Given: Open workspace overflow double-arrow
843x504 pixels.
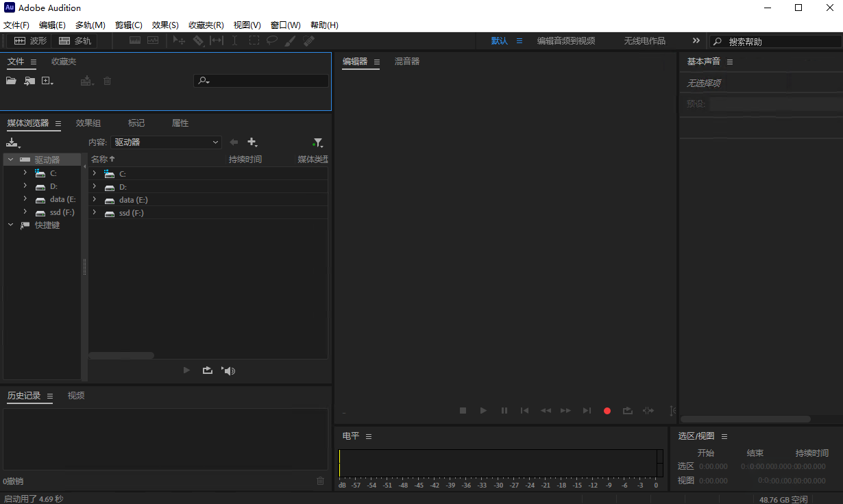Looking at the screenshot, I should [696, 40].
